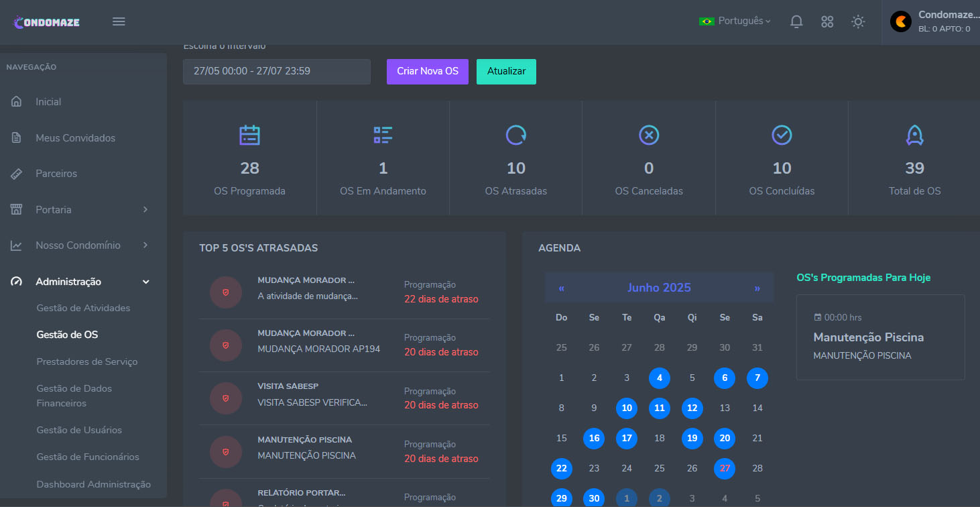Open the apps grid icon

click(827, 21)
